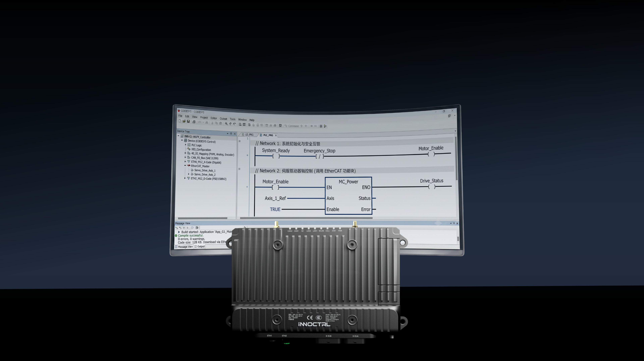Image resolution: width=644 pixels, height=361 pixels.
Task: Click the binoculars Find icon beside Undo
Action: (207, 122)
